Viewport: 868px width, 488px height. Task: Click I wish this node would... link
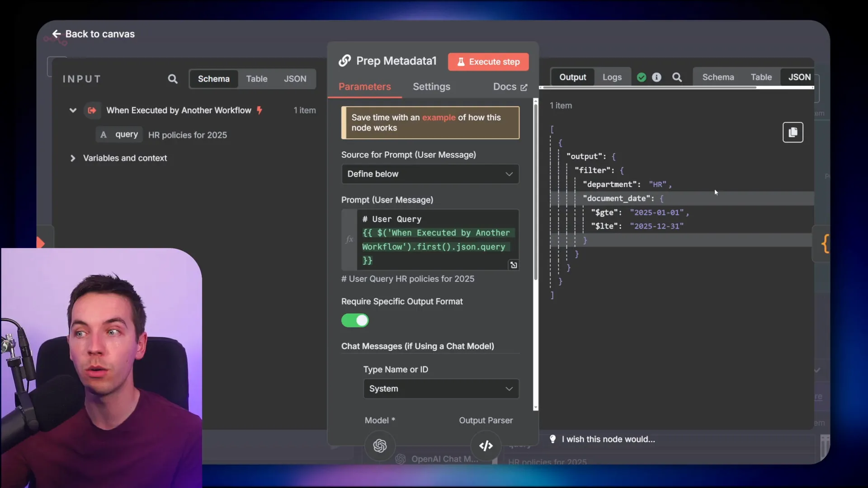tap(608, 439)
